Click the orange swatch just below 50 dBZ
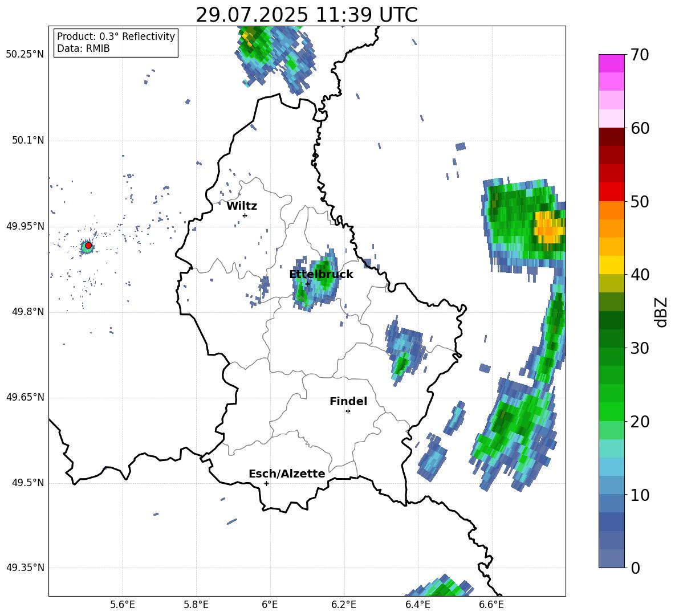Screen dimensions: 675x616 pyautogui.click(x=611, y=210)
